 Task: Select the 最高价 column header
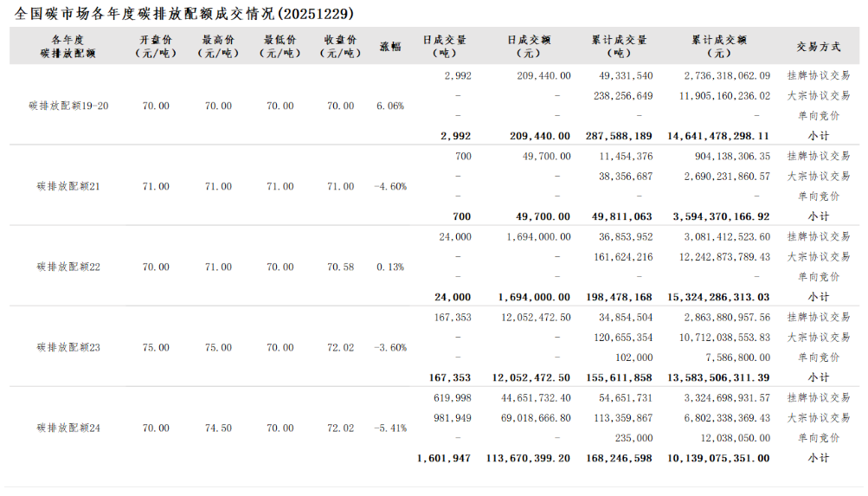pyautogui.click(x=218, y=46)
